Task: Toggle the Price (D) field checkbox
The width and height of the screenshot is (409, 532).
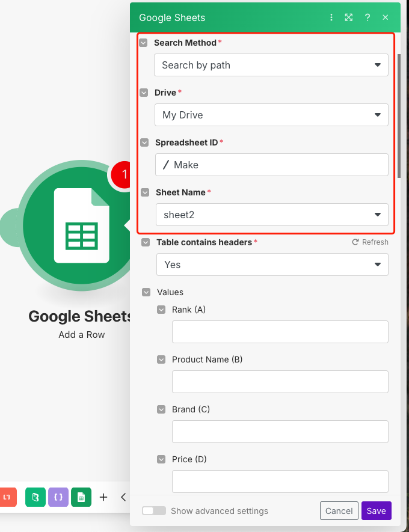Action: click(x=161, y=459)
